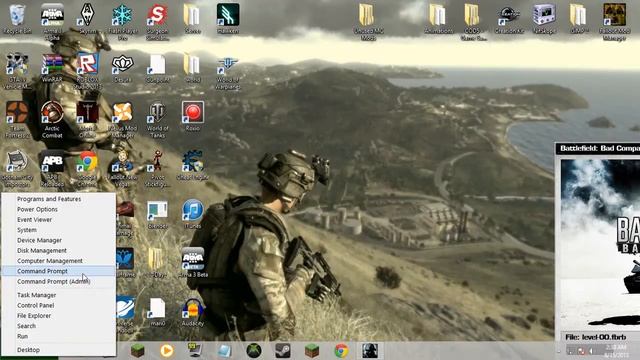The image size is (640, 360).
Task: Open APB Reloaded desktop shortcut
Action: pos(52,168)
